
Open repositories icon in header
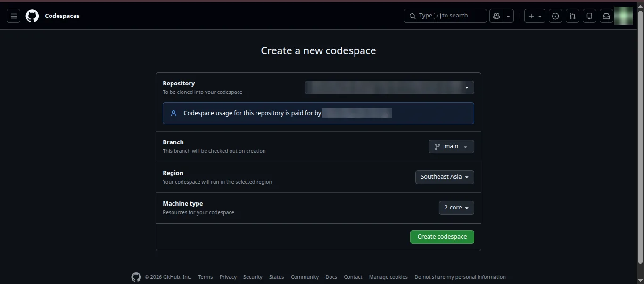589,16
